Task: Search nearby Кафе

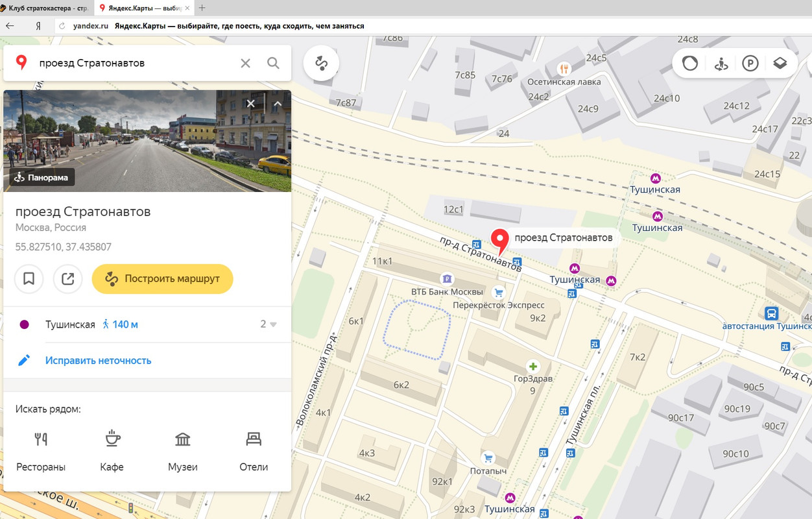Action: pyautogui.click(x=112, y=452)
